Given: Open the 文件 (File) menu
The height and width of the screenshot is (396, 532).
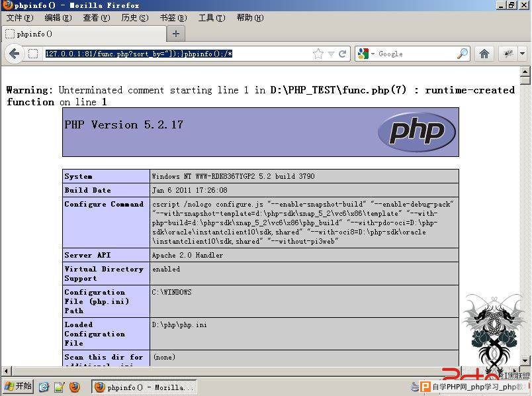Looking at the screenshot, I should [x=20, y=18].
